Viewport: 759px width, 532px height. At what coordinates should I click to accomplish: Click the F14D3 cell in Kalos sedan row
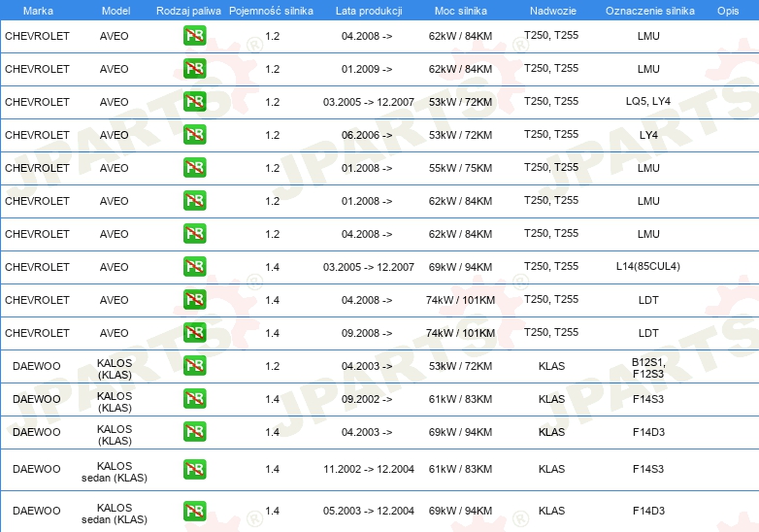click(x=648, y=511)
